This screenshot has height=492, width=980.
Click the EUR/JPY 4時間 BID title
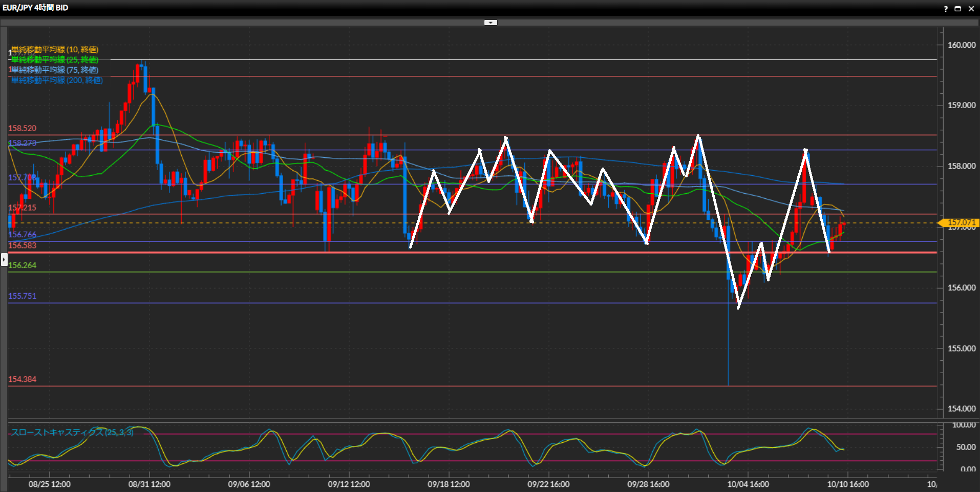pyautogui.click(x=35, y=8)
